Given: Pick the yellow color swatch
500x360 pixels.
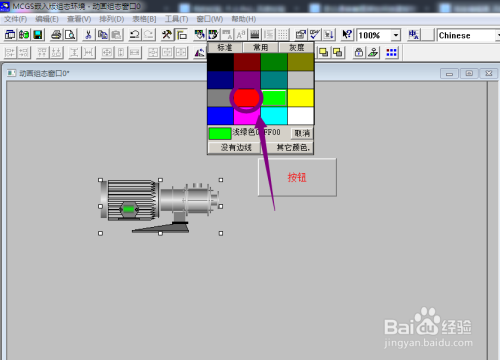Looking at the screenshot, I should 300,98.
